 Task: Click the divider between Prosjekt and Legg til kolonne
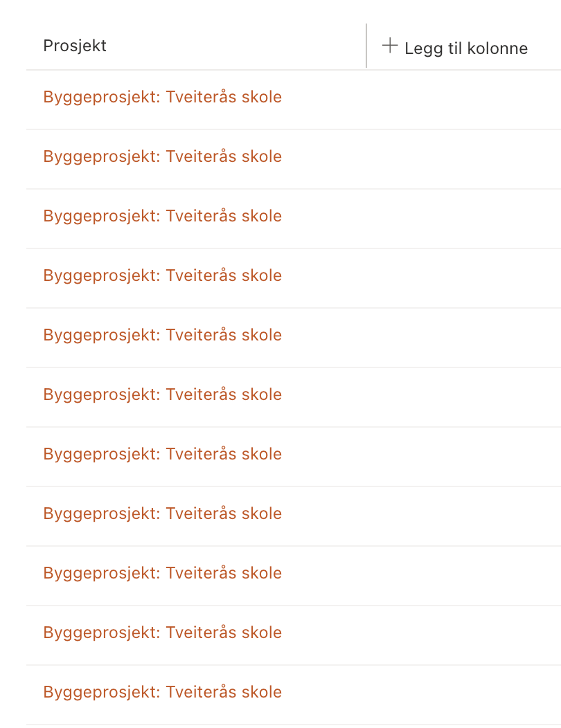pos(366,46)
